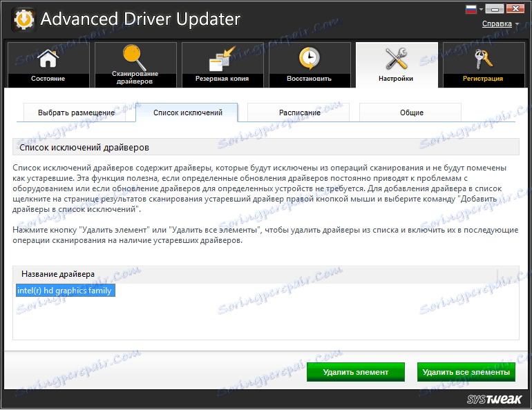Switch to Выбрать размещение tab
This screenshot has height=410, width=532.
tap(76, 113)
